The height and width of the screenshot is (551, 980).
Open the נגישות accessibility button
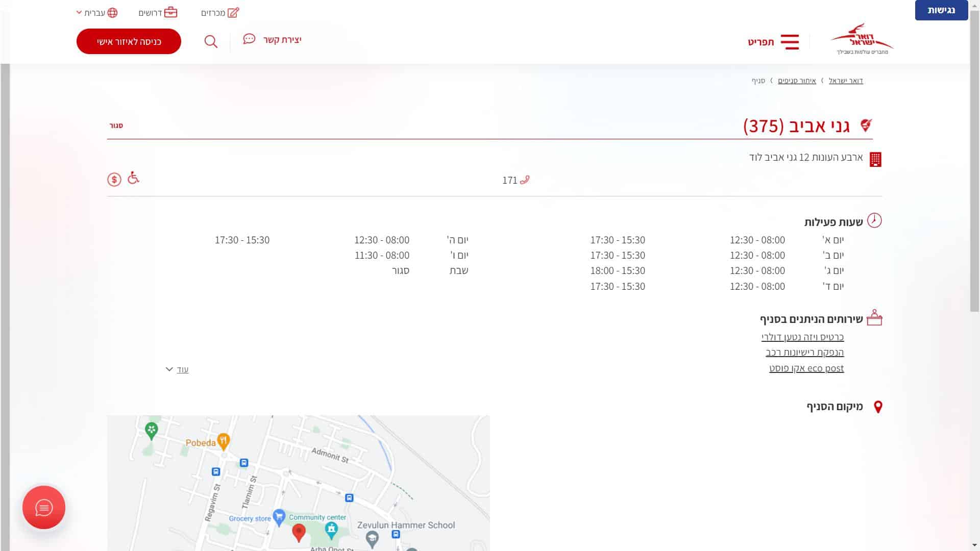941,10
